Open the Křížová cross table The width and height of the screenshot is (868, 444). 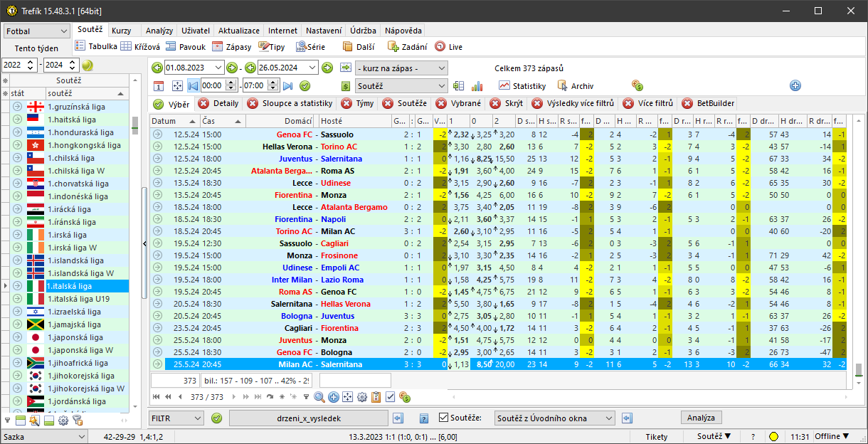(x=140, y=47)
